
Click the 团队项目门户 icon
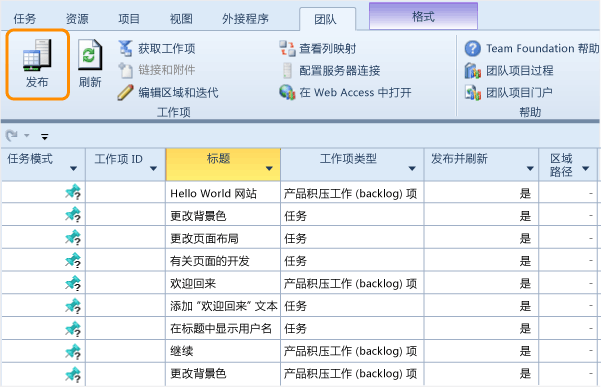(473, 92)
